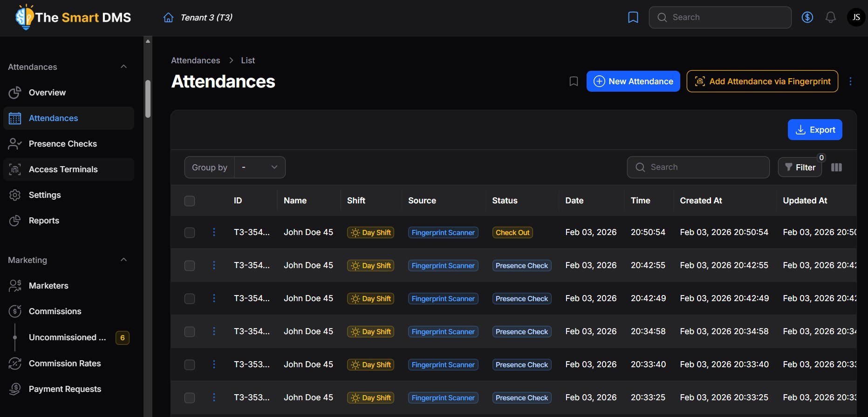Open the Group by dropdown
Screen dimensions: 868x417
point(260,168)
